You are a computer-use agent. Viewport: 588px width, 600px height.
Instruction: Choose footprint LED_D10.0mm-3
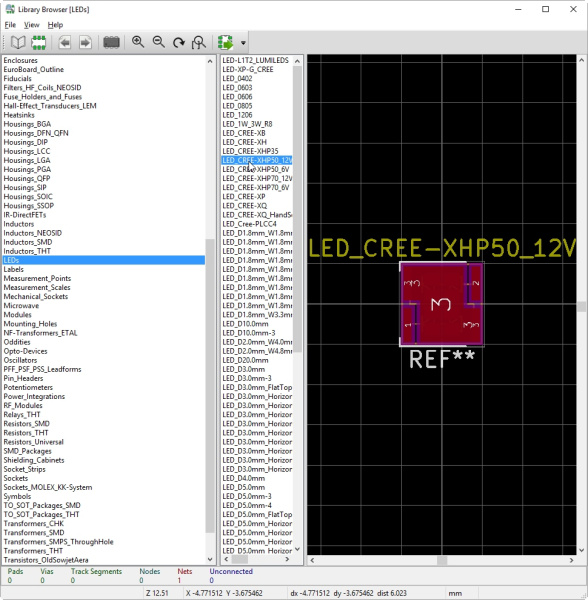point(249,333)
